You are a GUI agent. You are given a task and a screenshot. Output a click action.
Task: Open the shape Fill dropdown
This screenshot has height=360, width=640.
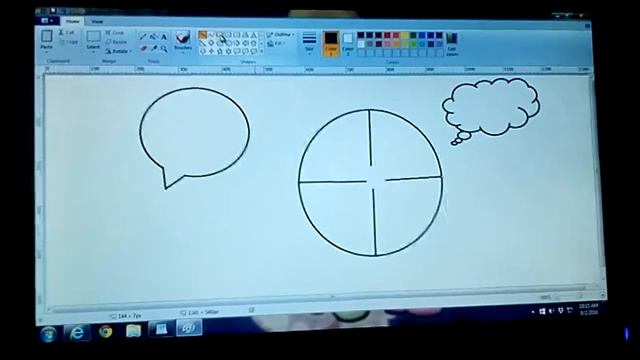click(x=276, y=43)
